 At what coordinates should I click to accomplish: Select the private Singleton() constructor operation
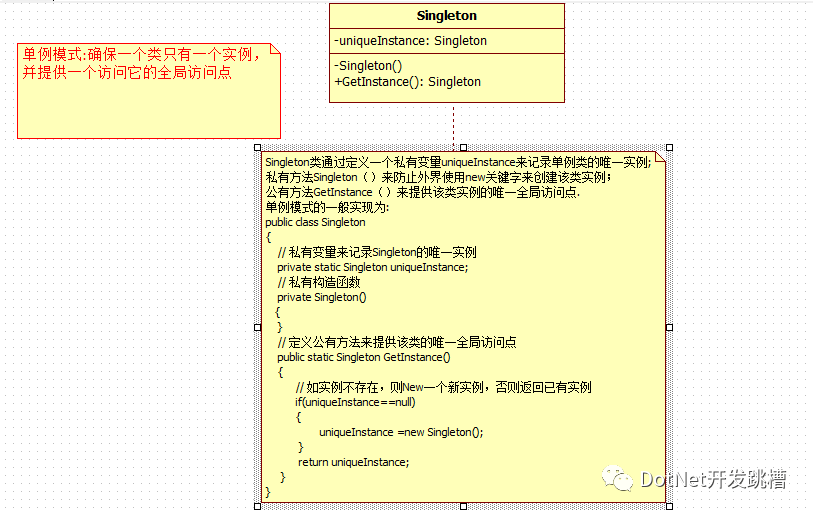point(369,66)
